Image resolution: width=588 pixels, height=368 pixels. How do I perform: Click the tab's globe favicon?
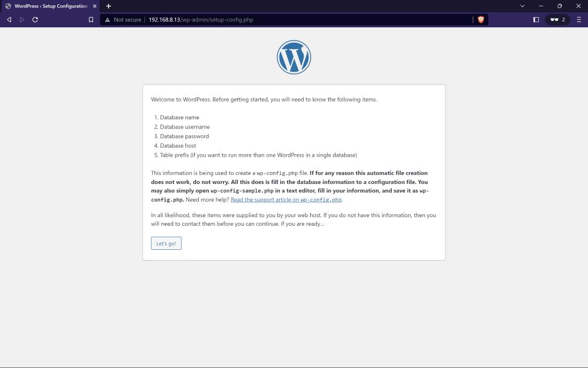tap(8, 6)
